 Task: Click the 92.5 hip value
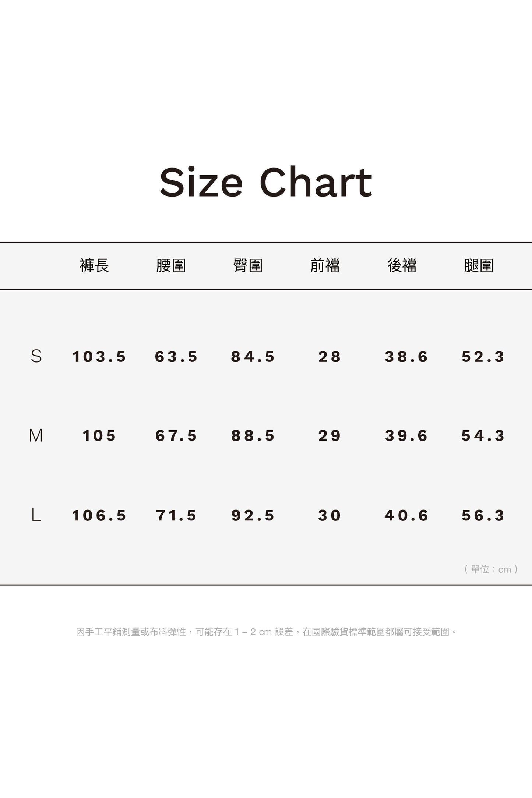[x=253, y=515]
